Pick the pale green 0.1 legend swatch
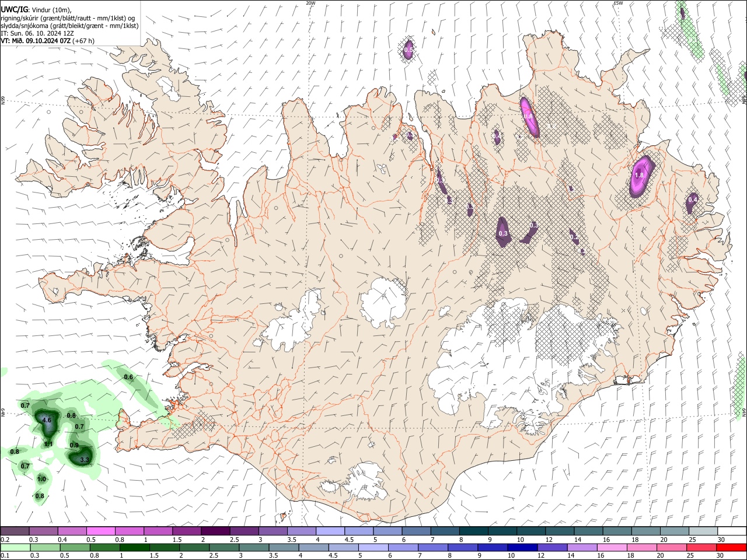This screenshot has height=560, width=747. [15, 548]
